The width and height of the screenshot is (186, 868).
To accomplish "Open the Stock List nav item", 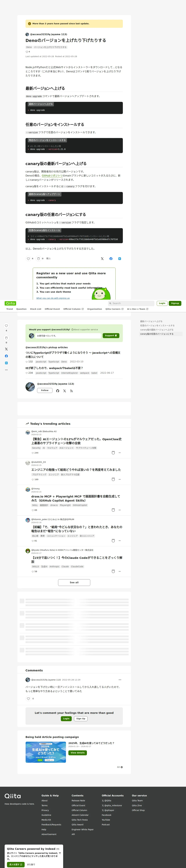I will click(35, 309).
